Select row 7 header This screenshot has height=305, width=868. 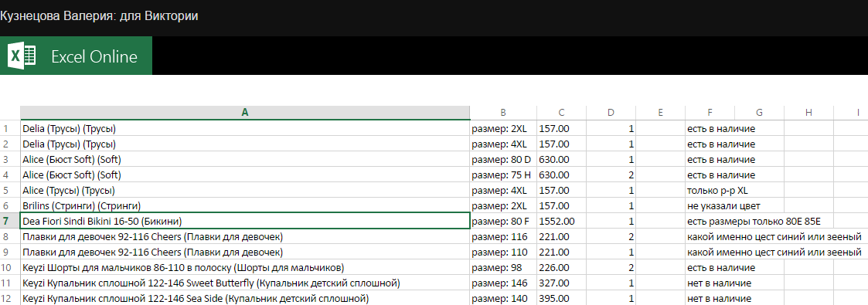pyautogui.click(x=10, y=222)
